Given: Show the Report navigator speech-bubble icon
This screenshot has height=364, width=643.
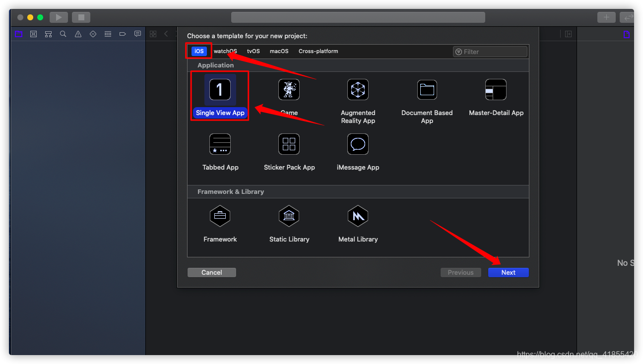Looking at the screenshot, I should click(137, 34).
